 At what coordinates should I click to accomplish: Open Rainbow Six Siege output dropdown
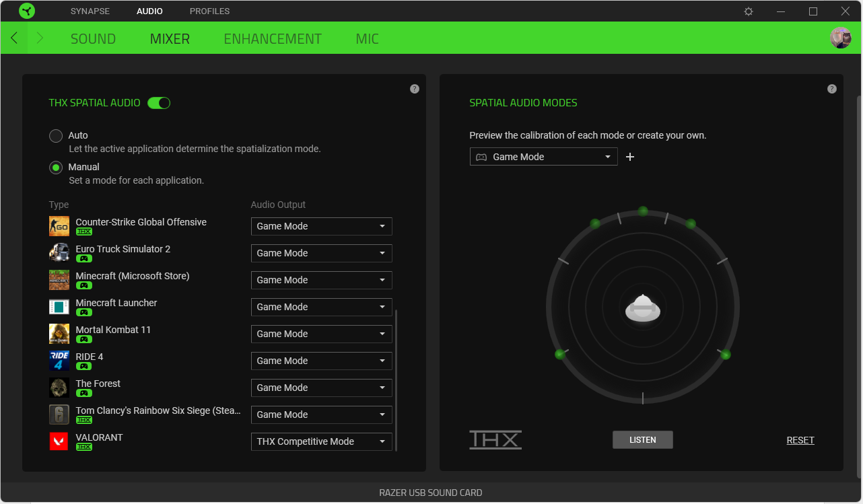click(322, 415)
